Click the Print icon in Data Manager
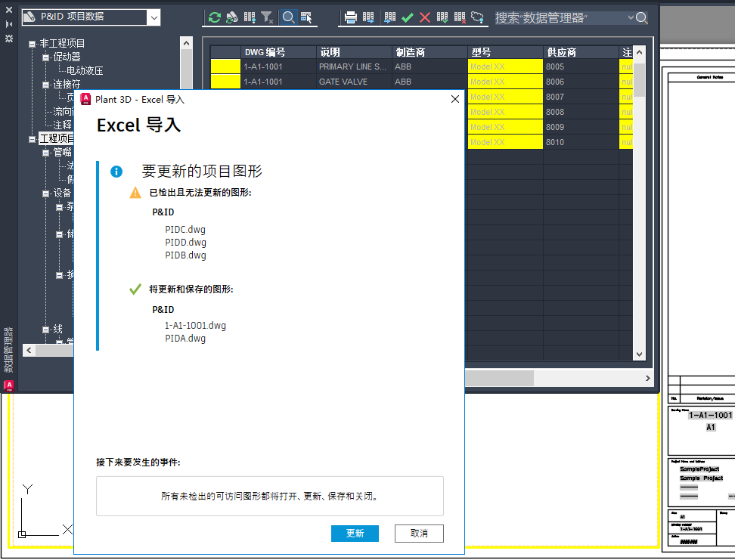This screenshot has height=560, width=735. coord(351,18)
